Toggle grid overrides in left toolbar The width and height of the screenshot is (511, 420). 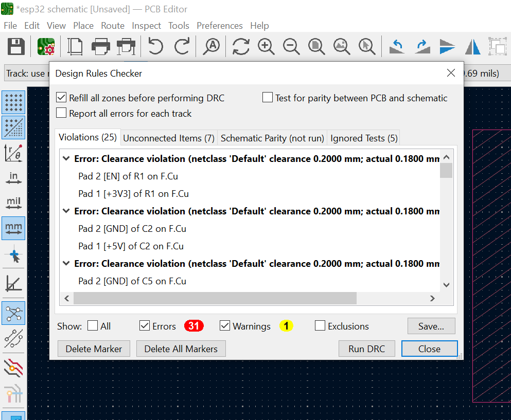click(13, 127)
